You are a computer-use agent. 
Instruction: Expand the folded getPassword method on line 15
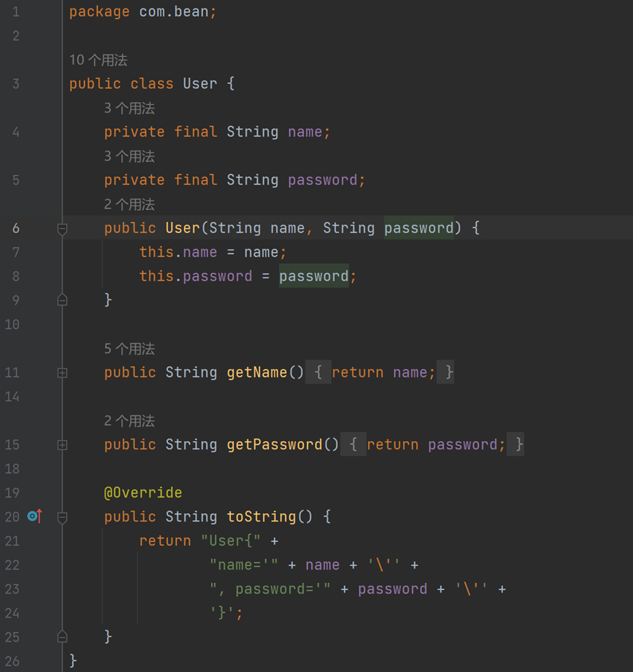(62, 445)
